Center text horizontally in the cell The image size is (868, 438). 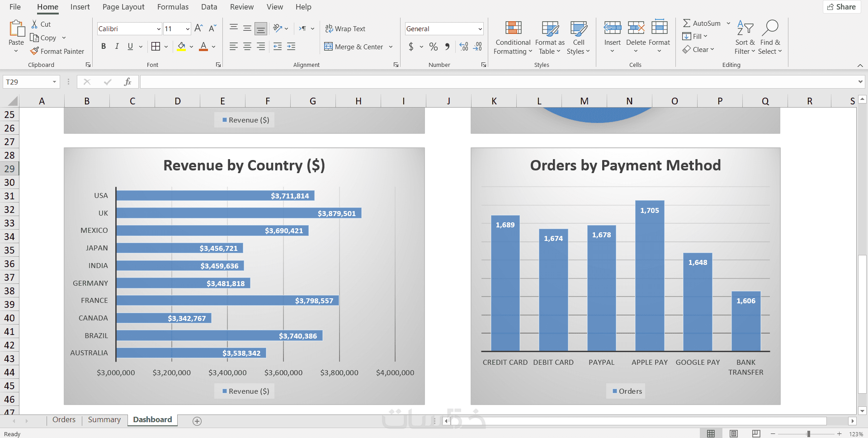(x=247, y=47)
